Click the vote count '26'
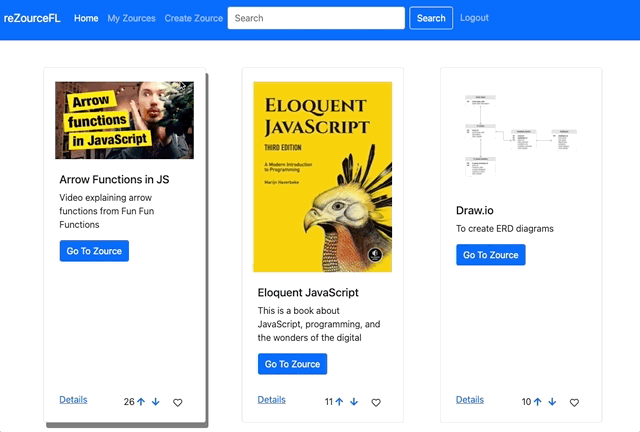Screen dimensions: 640x432 pos(129,402)
